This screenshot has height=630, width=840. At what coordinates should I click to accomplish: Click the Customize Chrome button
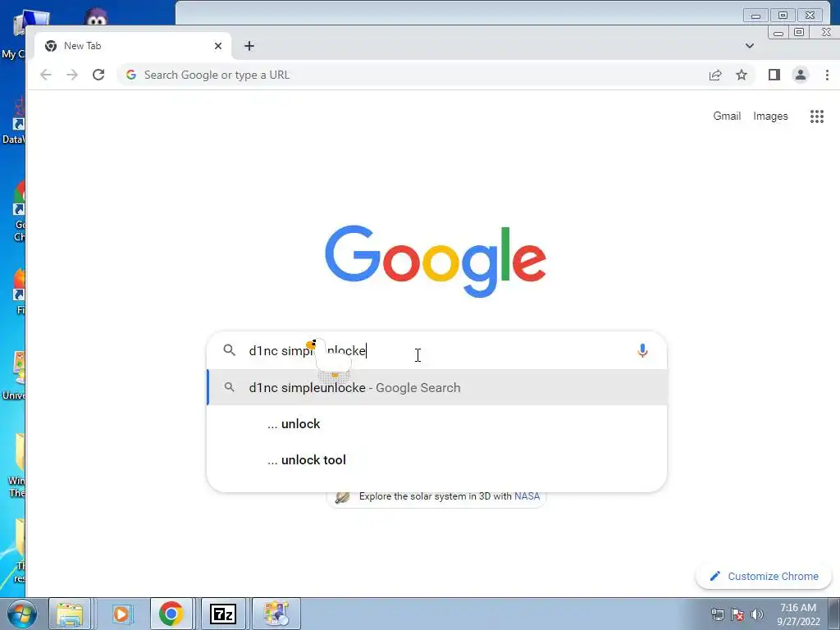[x=764, y=577]
